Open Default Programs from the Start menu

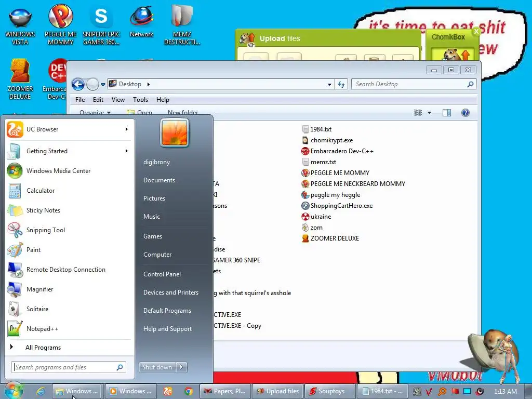(x=167, y=311)
